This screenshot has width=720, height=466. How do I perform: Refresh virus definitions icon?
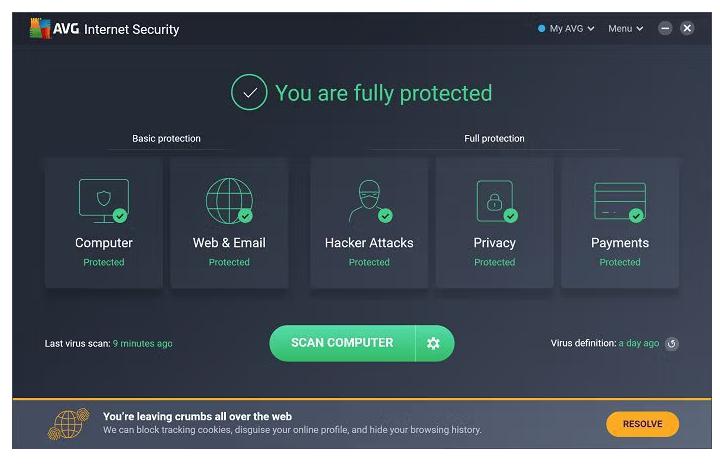point(672,344)
